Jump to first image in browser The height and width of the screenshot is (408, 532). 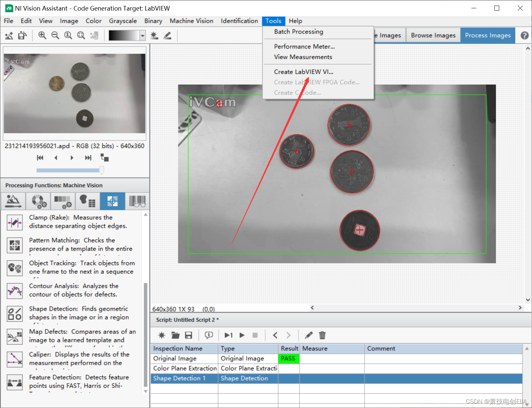40,158
